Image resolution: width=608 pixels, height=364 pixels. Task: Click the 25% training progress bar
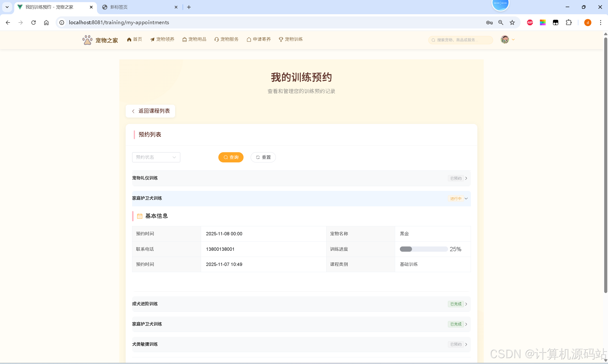424,249
